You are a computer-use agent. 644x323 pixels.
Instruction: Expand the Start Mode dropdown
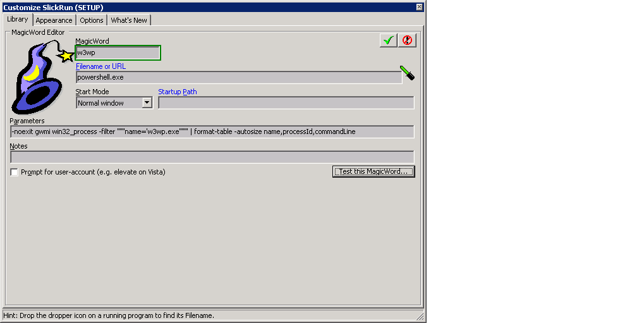[x=147, y=102]
